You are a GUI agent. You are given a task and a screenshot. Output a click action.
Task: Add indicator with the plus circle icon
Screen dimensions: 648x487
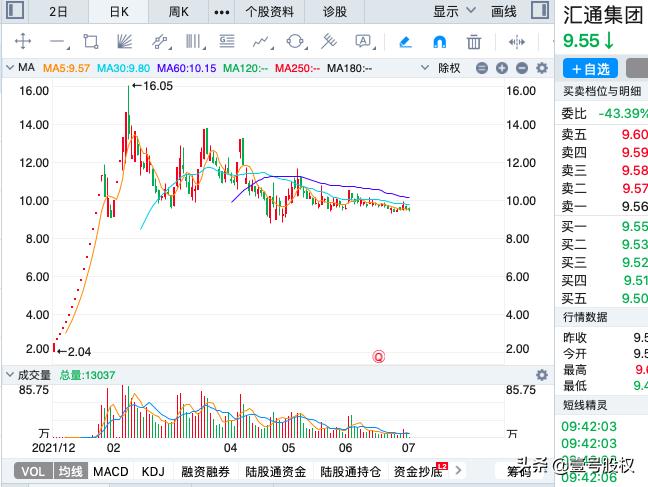[x=502, y=68]
